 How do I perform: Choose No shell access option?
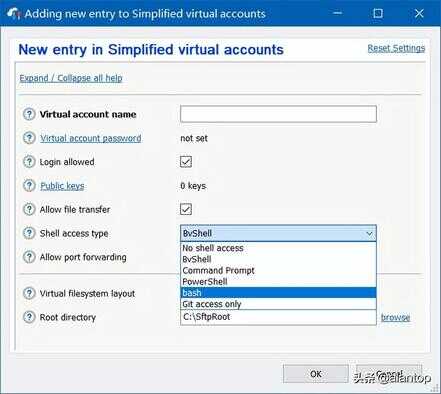278,248
